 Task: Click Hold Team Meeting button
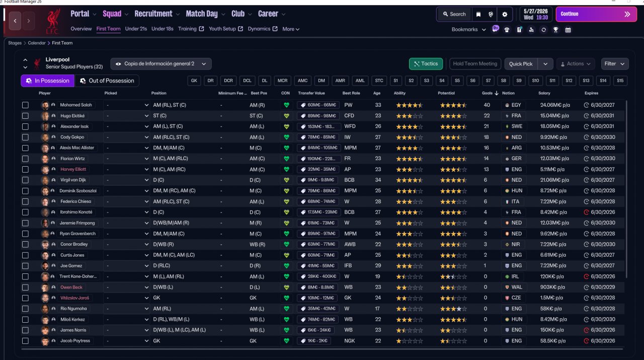point(475,64)
